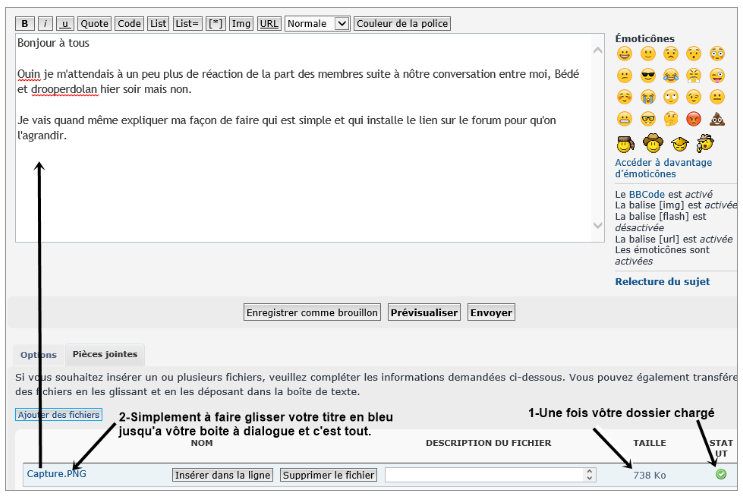Insert the pile of poo emoticon
The height and width of the screenshot is (497, 743).
coord(717,119)
